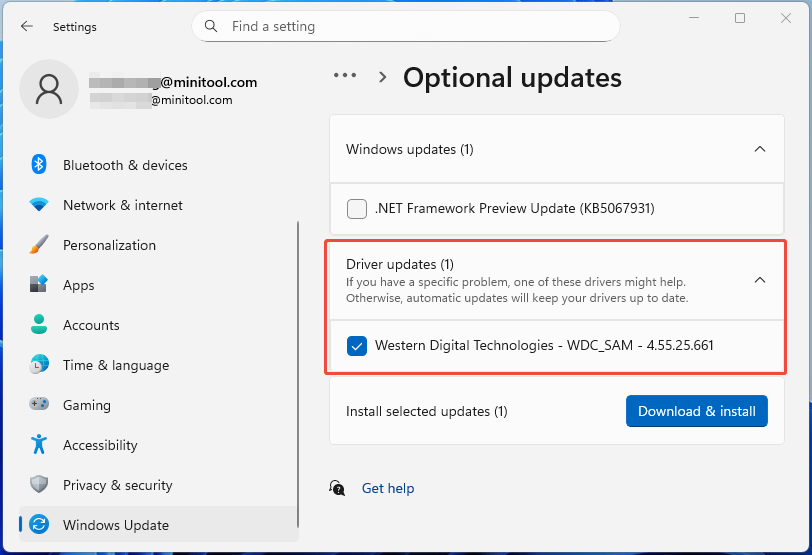This screenshot has height=555, width=812.
Task: Go to Privacy & security
Action: [x=158, y=485]
